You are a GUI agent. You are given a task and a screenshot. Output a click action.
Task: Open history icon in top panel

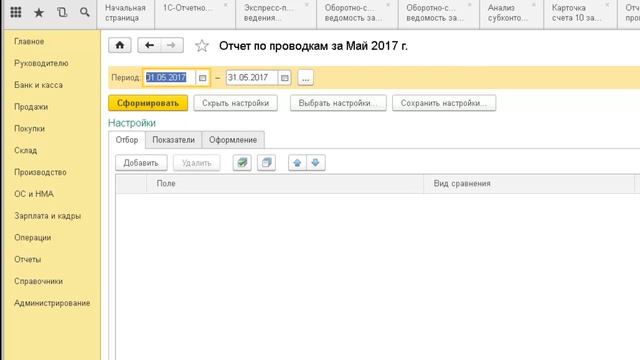(x=62, y=12)
